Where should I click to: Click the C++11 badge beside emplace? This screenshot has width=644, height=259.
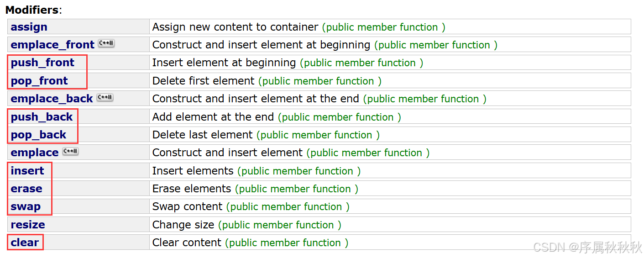(71, 152)
